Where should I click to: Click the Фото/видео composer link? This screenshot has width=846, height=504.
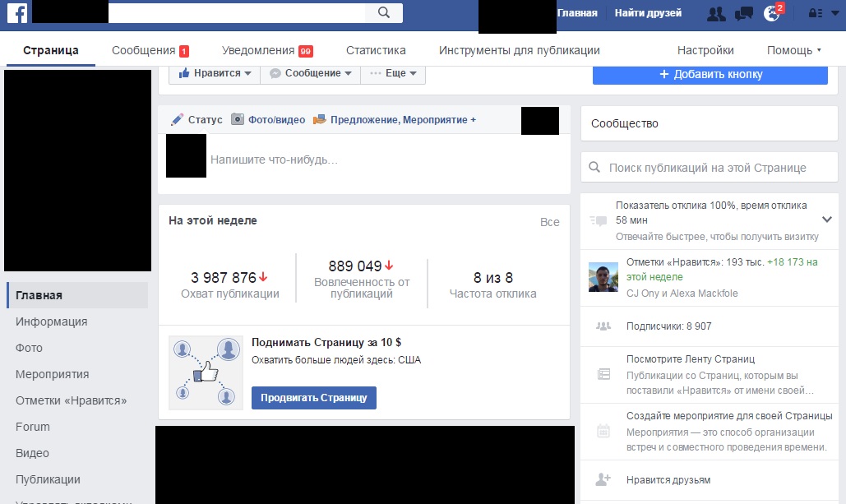(276, 120)
